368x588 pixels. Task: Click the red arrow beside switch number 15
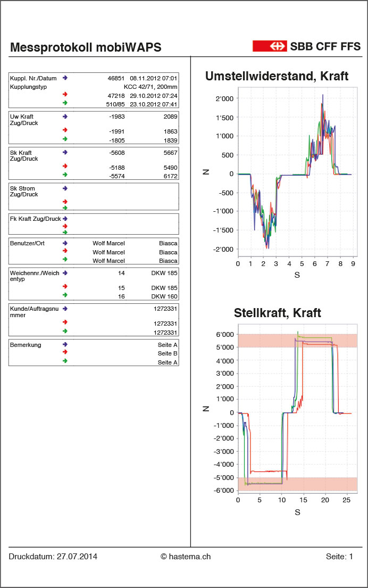[65, 286]
